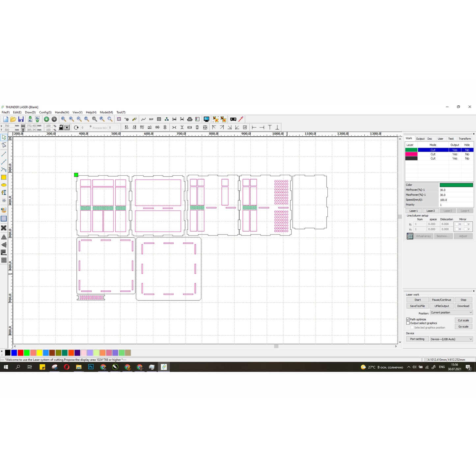Click the green Undo arrow icon
Image resolution: width=476 pixels, height=476 pixels.
pyautogui.click(x=46, y=119)
